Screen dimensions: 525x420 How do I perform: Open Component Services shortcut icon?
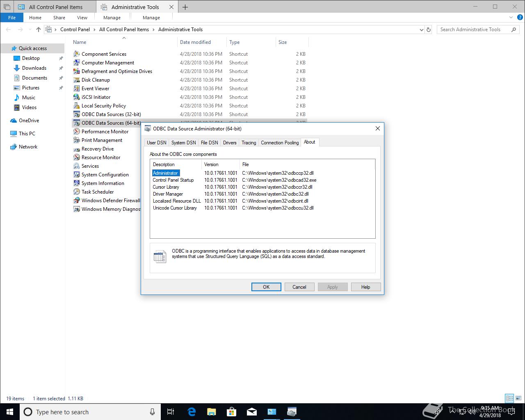tap(76, 54)
